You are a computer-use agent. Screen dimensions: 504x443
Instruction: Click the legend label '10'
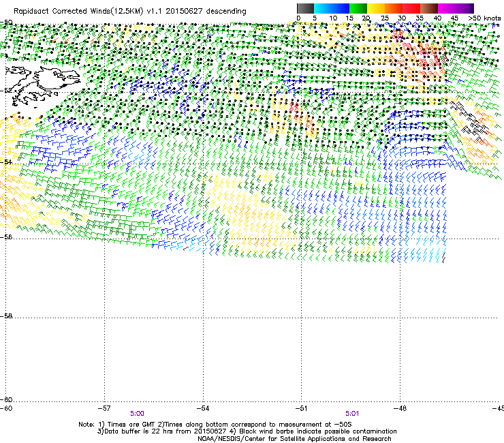333,18
